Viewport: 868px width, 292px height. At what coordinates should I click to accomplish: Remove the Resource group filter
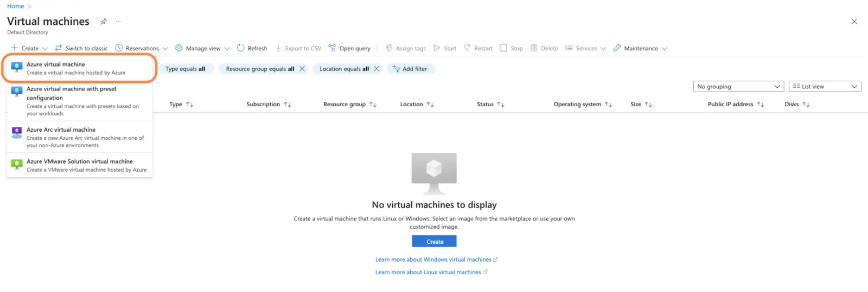click(x=302, y=69)
